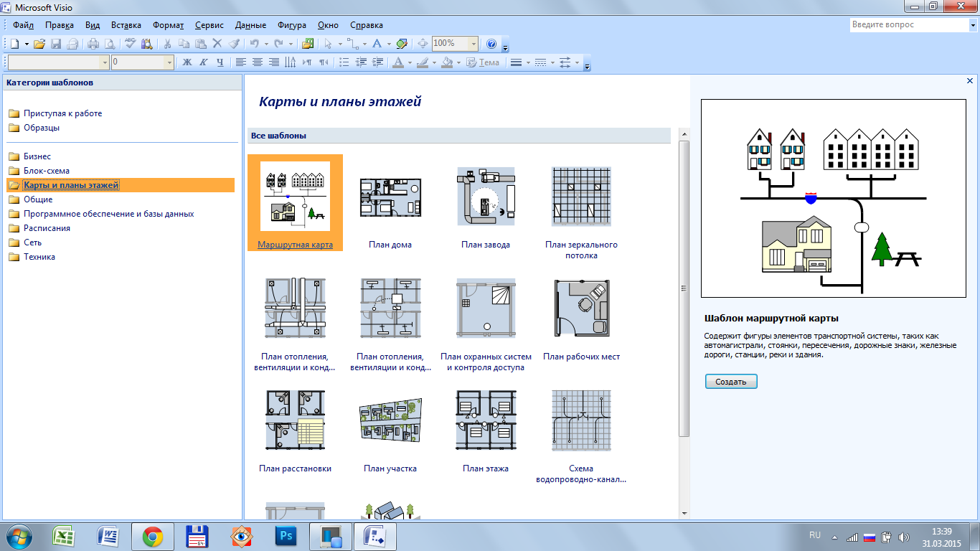This screenshot has height=551, width=980.
Task: Expand the New document dropdown arrow
Action: coord(27,44)
